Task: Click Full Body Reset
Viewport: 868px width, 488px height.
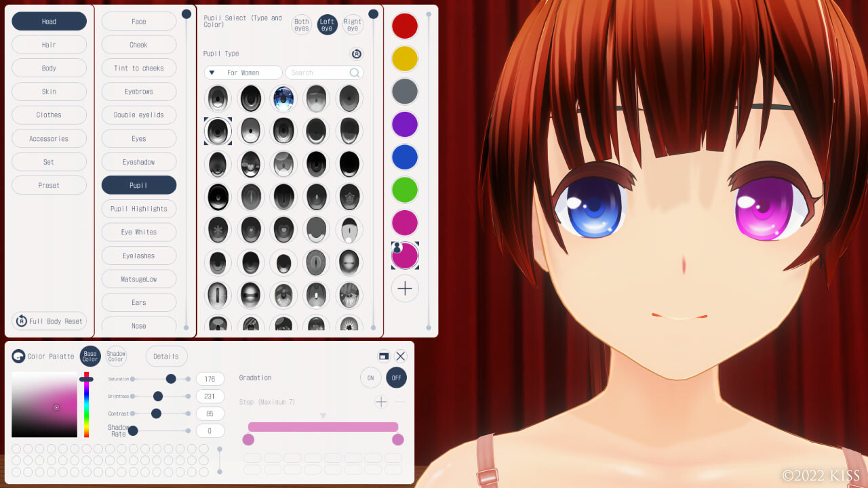Action: pyautogui.click(x=49, y=321)
